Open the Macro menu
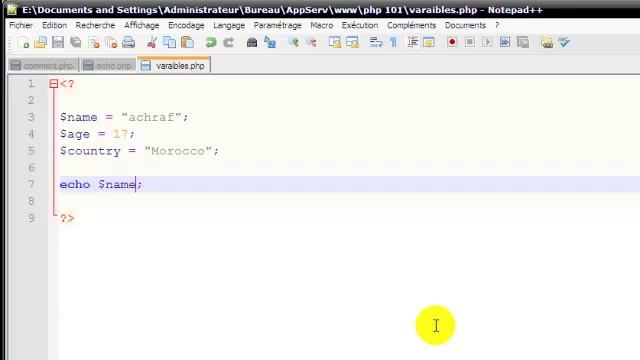 322,25
